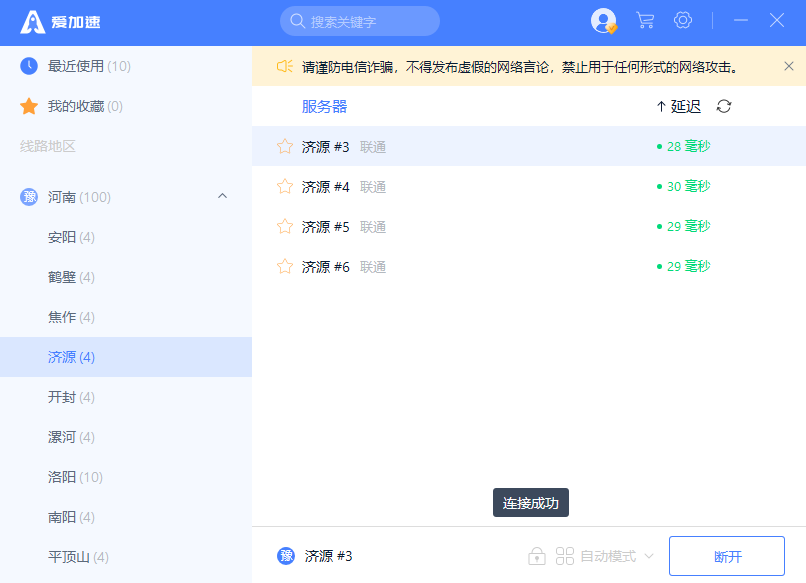
Task: Select server 济源 #3 联通
Action: click(x=529, y=147)
